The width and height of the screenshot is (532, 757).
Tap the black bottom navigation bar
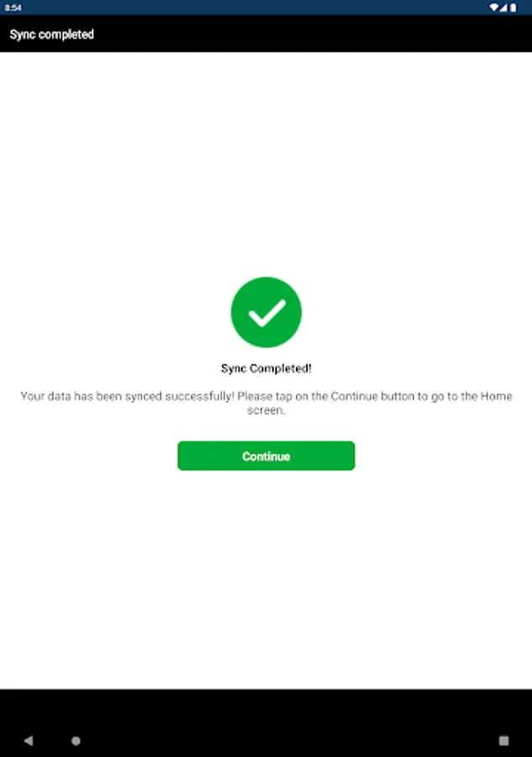click(266, 723)
